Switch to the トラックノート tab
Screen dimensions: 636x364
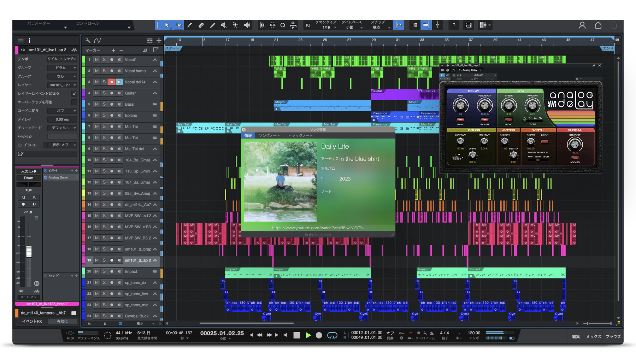(x=300, y=136)
